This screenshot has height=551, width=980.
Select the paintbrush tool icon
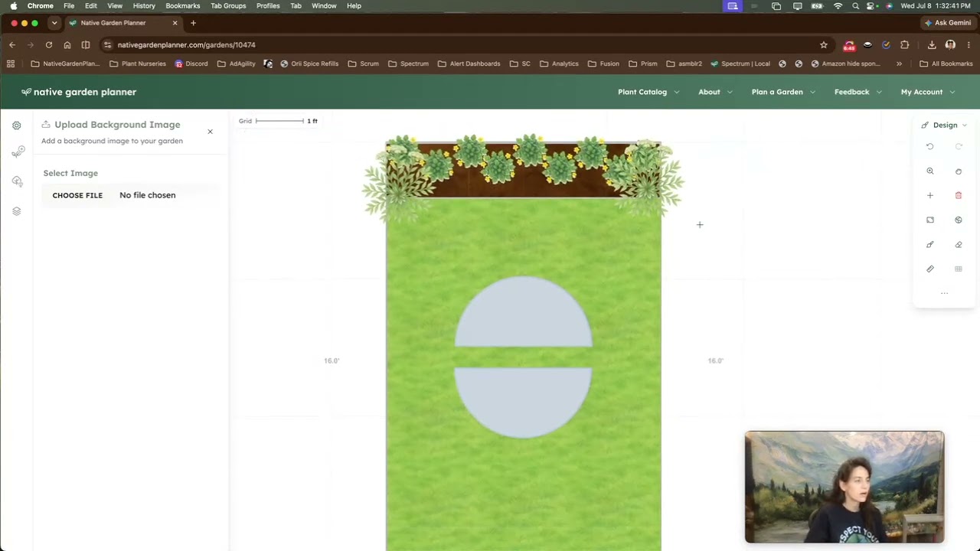click(930, 245)
